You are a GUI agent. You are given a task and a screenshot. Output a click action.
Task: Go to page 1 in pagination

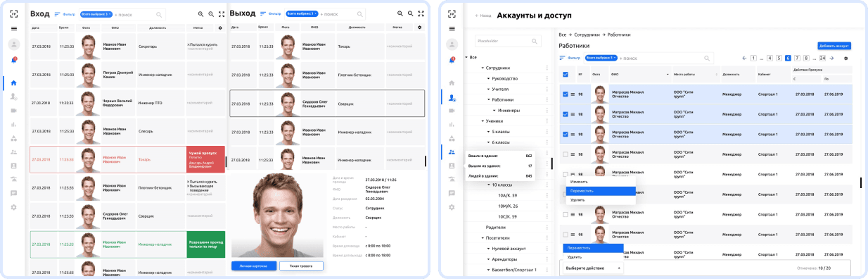coord(753,58)
